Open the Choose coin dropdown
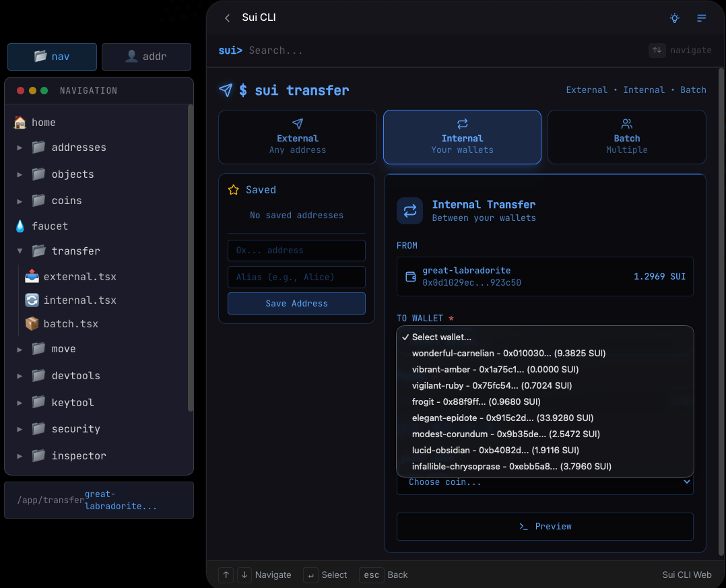 [x=545, y=482]
